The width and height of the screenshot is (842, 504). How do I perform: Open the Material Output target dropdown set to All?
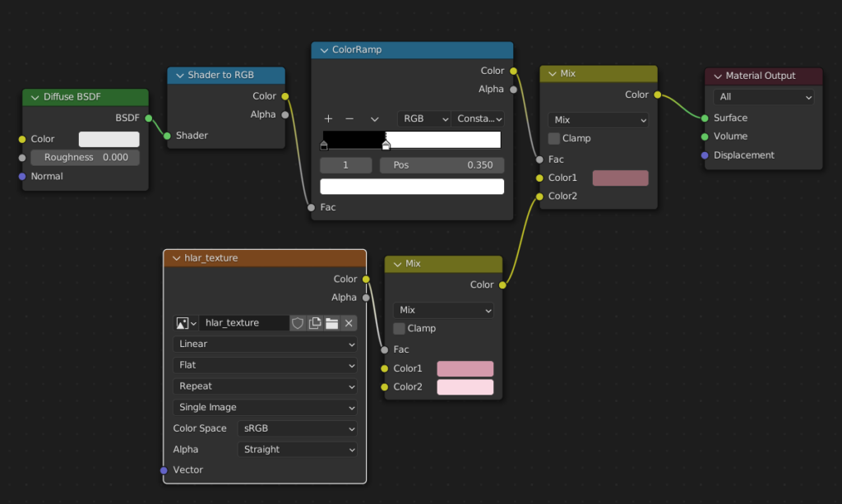[763, 97]
